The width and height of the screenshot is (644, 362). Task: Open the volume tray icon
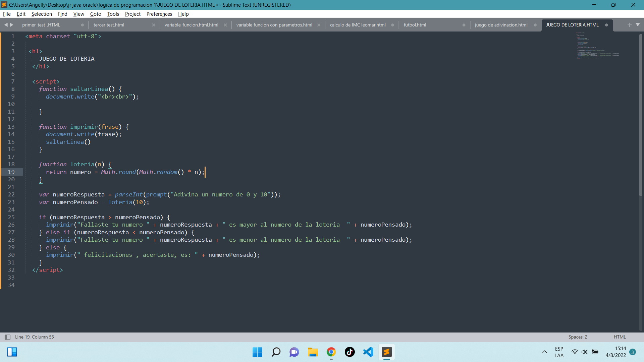[x=585, y=352]
